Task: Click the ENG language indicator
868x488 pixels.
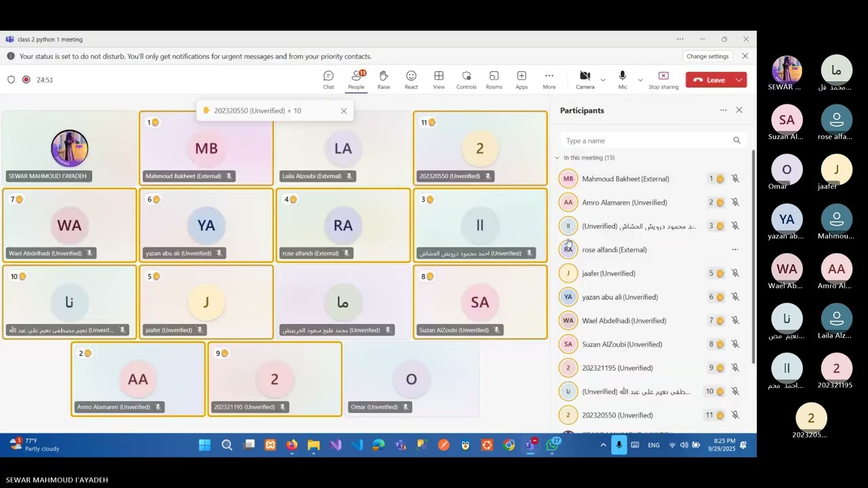Action: coord(654,445)
